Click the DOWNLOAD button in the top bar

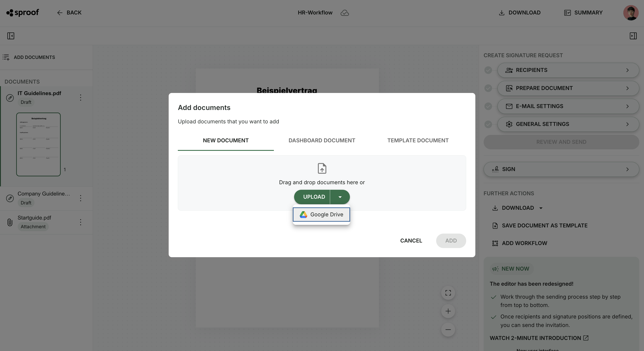[519, 13]
